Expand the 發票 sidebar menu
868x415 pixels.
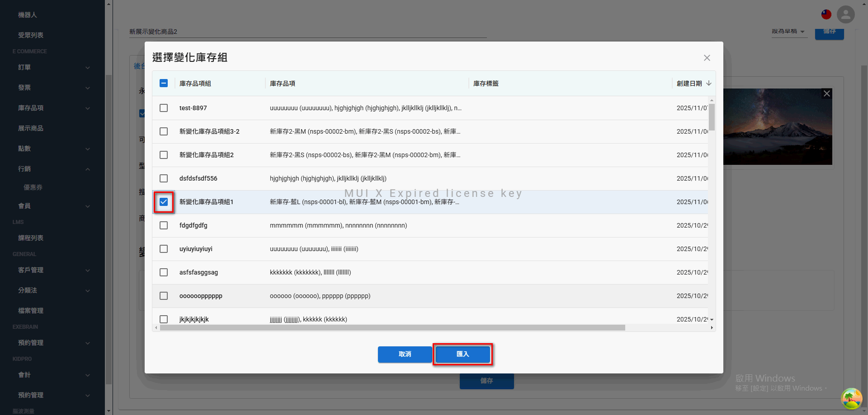(x=52, y=88)
